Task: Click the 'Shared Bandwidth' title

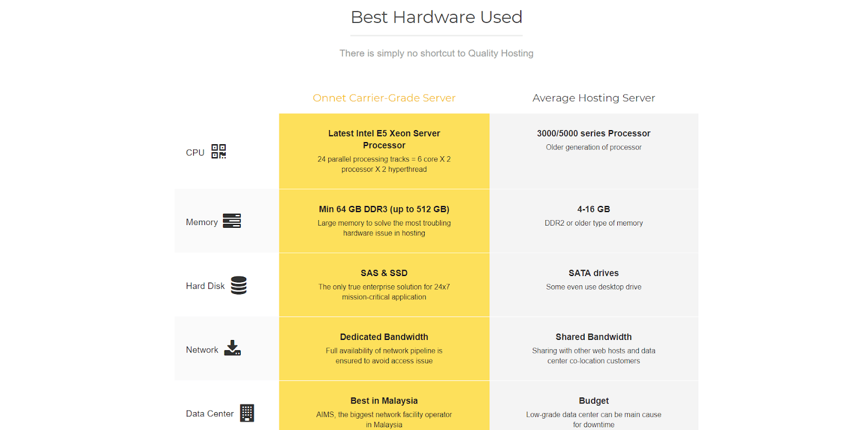Action: point(593,337)
